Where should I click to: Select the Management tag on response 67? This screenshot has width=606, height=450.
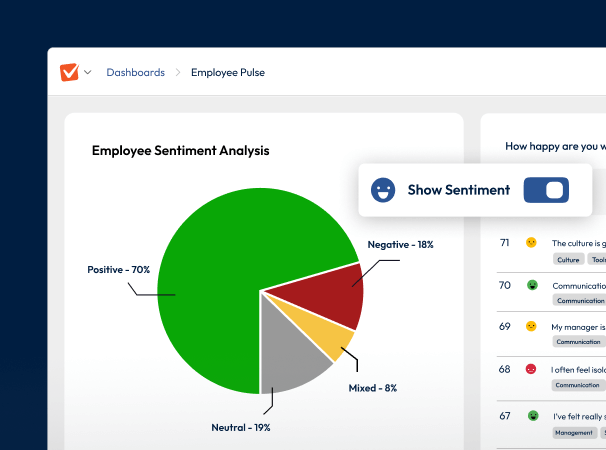(572, 432)
